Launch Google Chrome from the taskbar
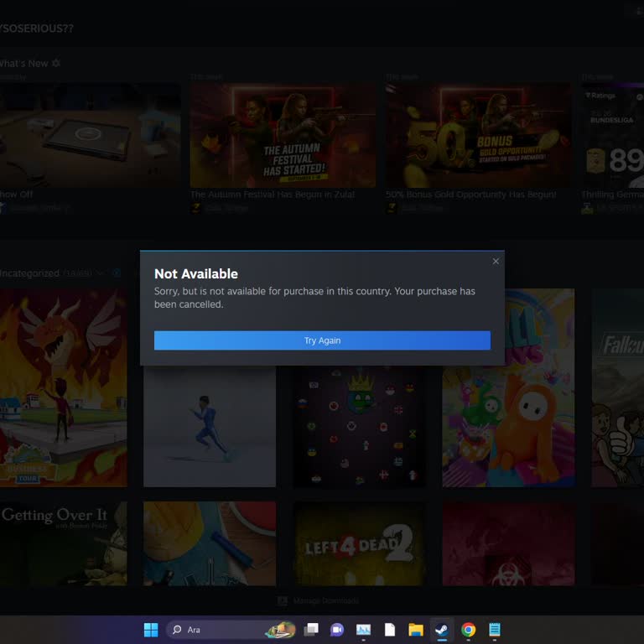 coord(468,630)
